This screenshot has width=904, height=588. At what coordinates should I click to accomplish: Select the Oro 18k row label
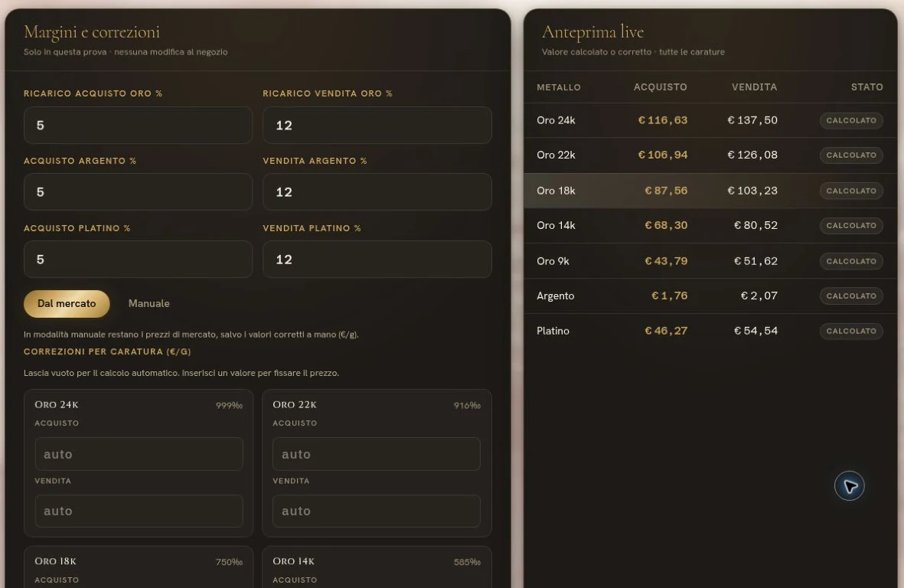pyautogui.click(x=556, y=191)
